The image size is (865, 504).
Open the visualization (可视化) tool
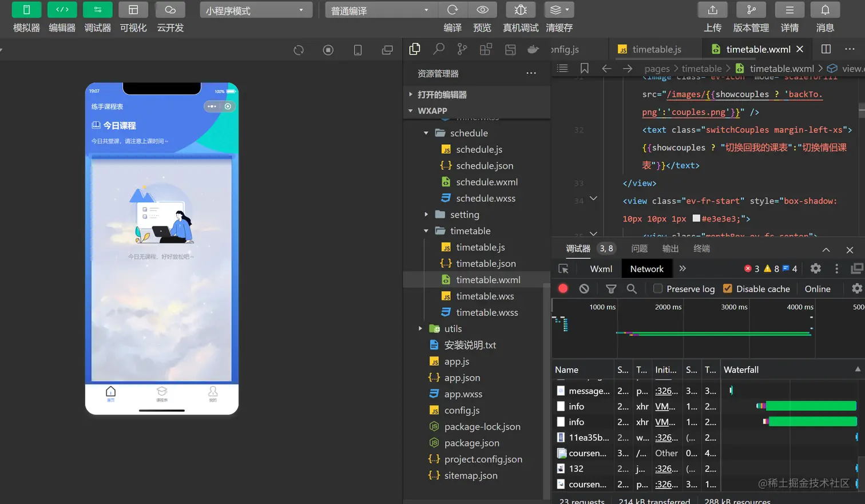(133, 10)
